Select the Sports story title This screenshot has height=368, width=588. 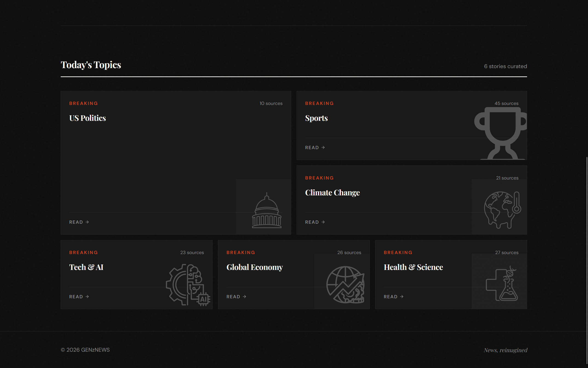[316, 118]
